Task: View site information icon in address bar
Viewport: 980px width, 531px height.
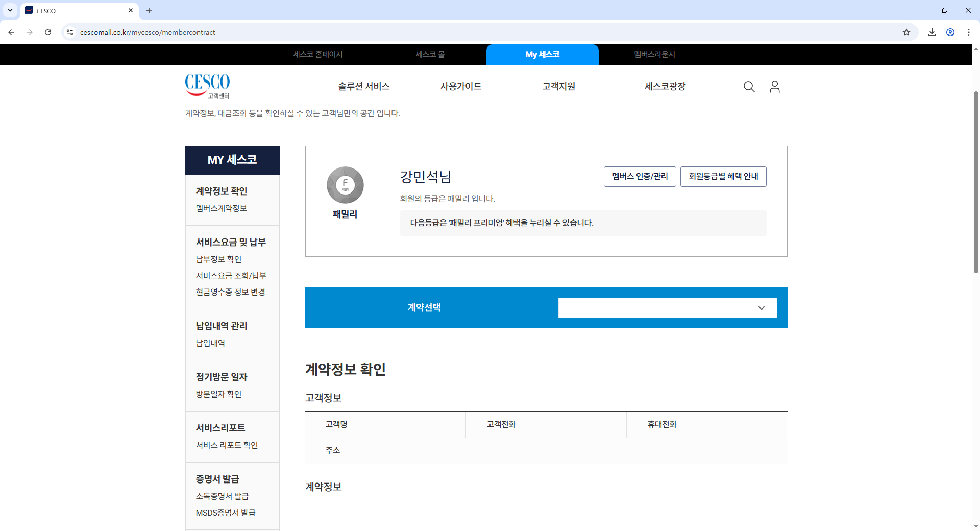Action: [70, 32]
